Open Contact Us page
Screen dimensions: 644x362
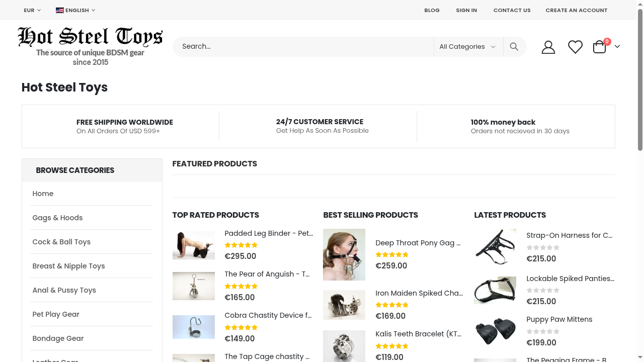512,10
